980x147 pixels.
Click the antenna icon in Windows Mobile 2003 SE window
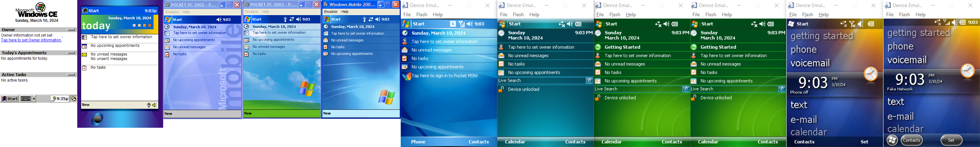tap(364, 19)
